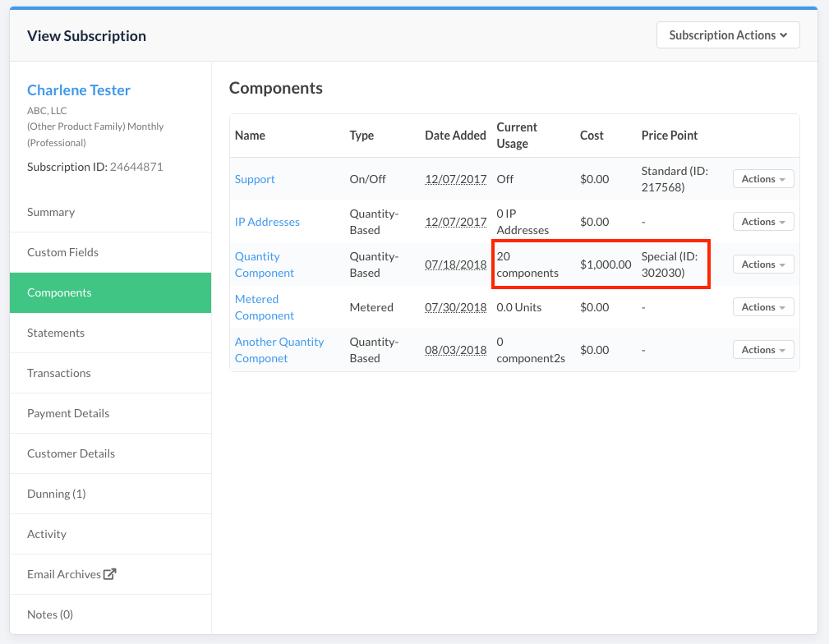This screenshot has width=829, height=644.
Task: Open Actions for Another Quantity Componet
Action: (x=763, y=350)
